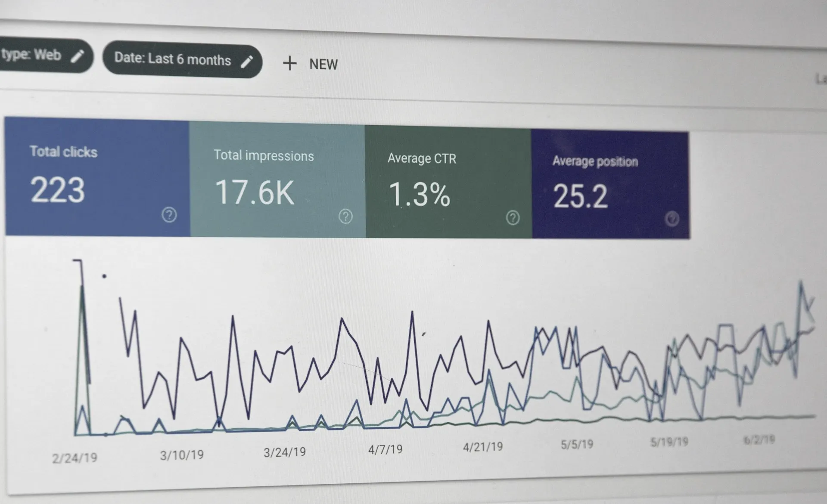Open help icon on Total clicks card
The image size is (827, 504).
click(x=169, y=214)
